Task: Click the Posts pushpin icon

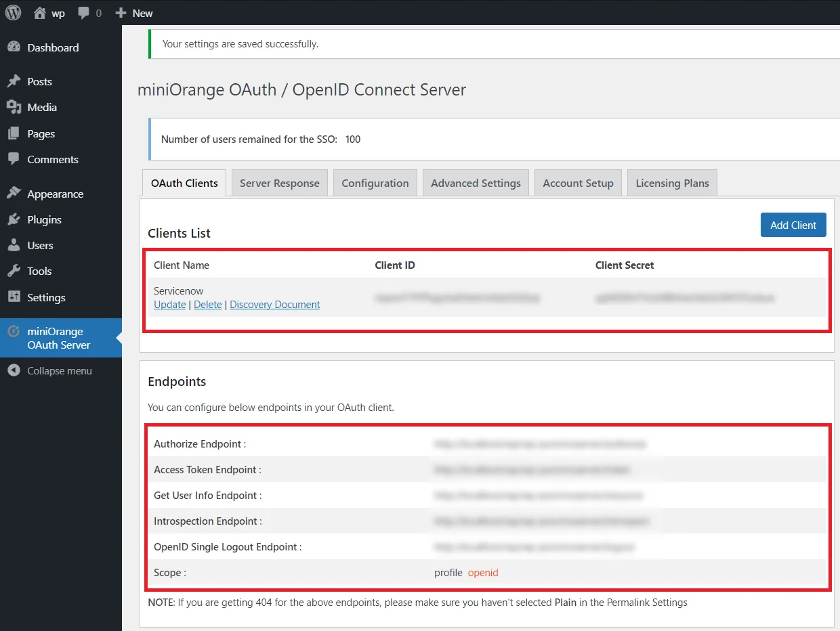Action: (14, 81)
